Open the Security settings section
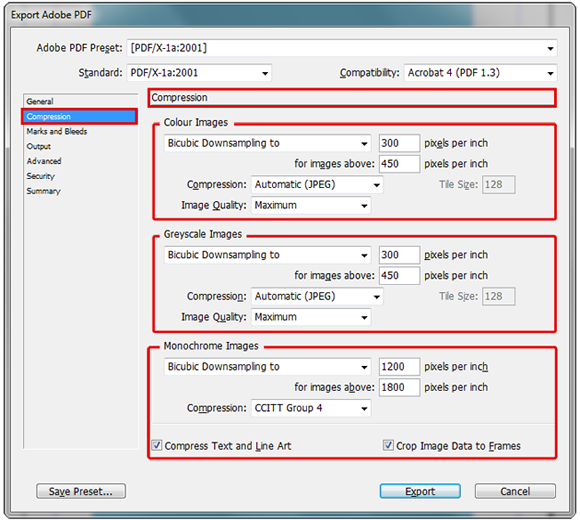Viewport: 580px width, 520px height. [41, 176]
